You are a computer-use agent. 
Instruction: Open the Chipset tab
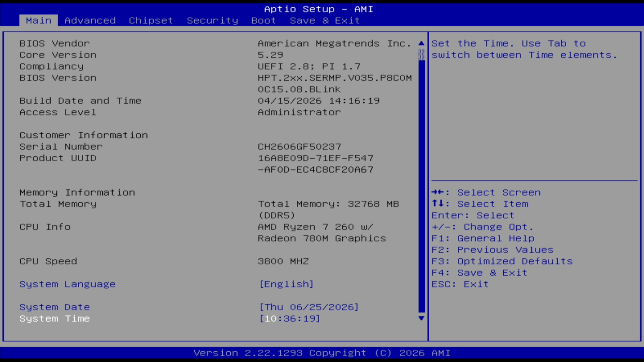pos(151,20)
